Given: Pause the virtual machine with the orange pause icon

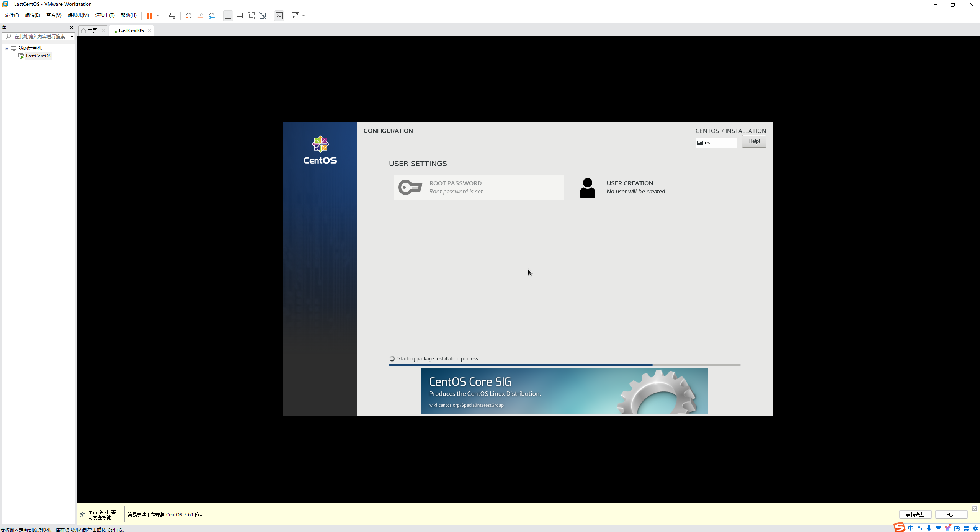Looking at the screenshot, I should tap(150, 16).
